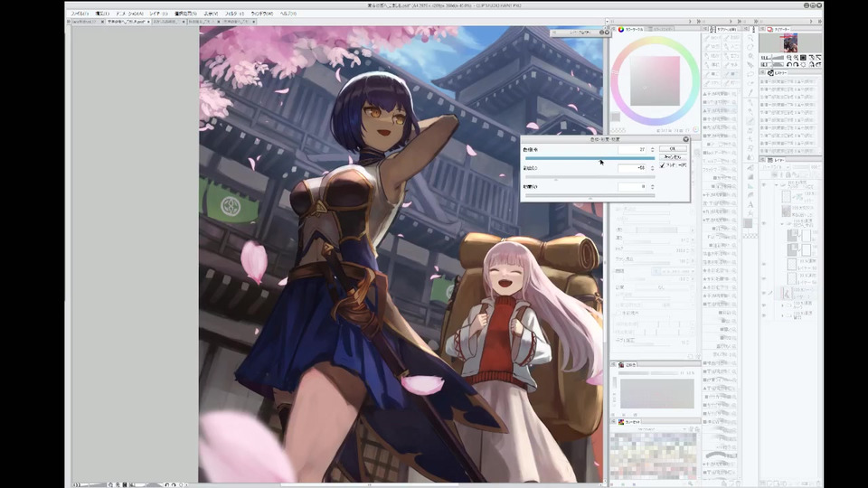
Task: Open the 選択範囲 (Selection) menu
Action: (185, 14)
